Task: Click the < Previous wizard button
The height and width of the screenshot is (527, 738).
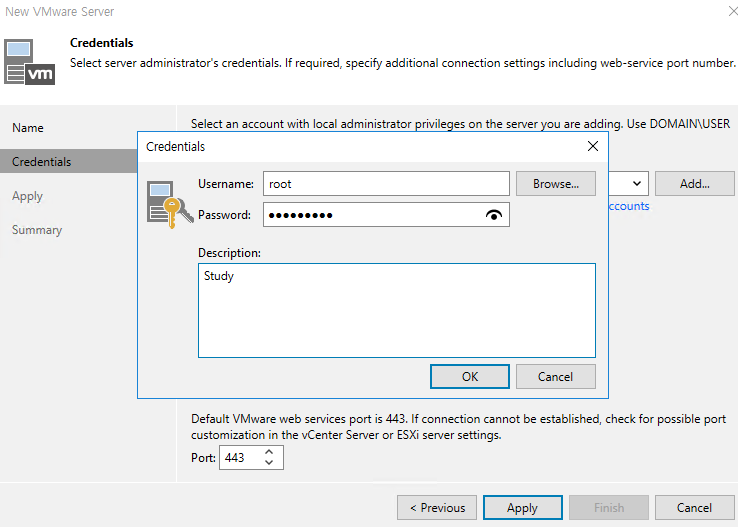Action: 437,508
